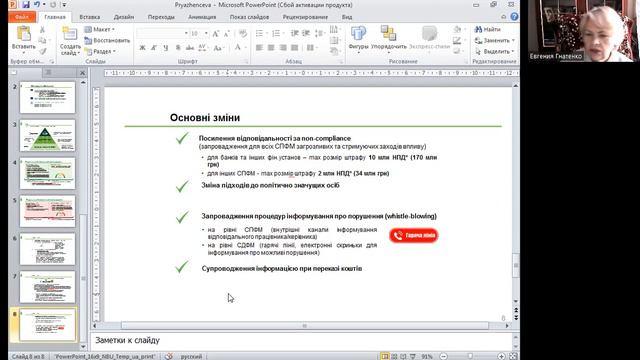Toggle center text alignment
Viewport: 640px width, 360px height.
click(271, 48)
